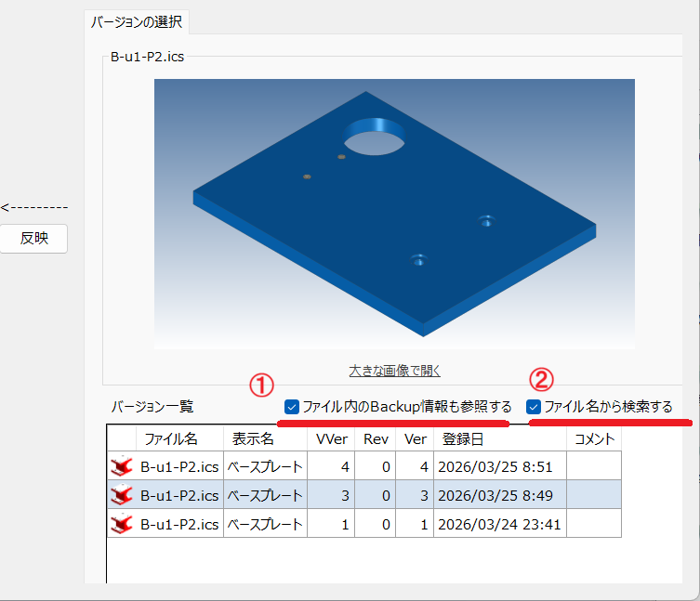This screenshot has height=601, width=700.
Task: Open the 大きな画像で開く link
Action: (x=395, y=371)
